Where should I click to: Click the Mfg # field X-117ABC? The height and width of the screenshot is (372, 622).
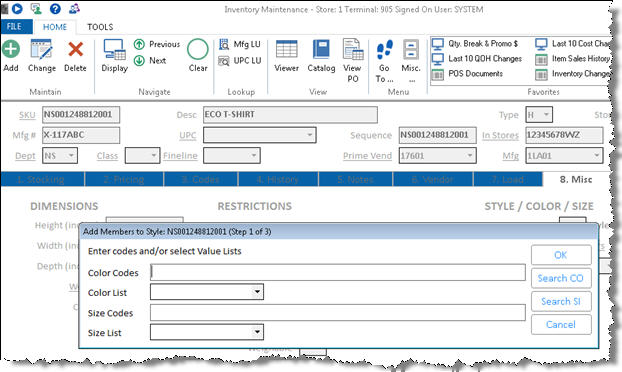[81, 135]
